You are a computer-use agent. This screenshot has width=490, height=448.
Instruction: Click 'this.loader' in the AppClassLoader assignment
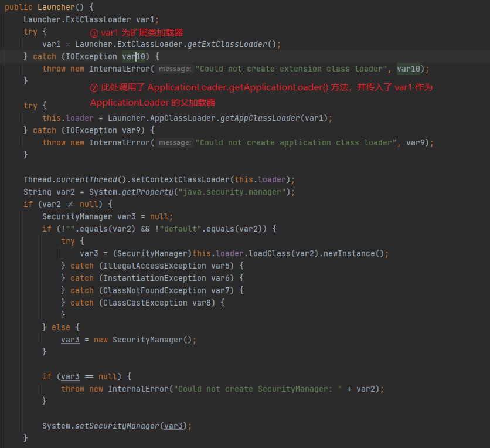68,118
